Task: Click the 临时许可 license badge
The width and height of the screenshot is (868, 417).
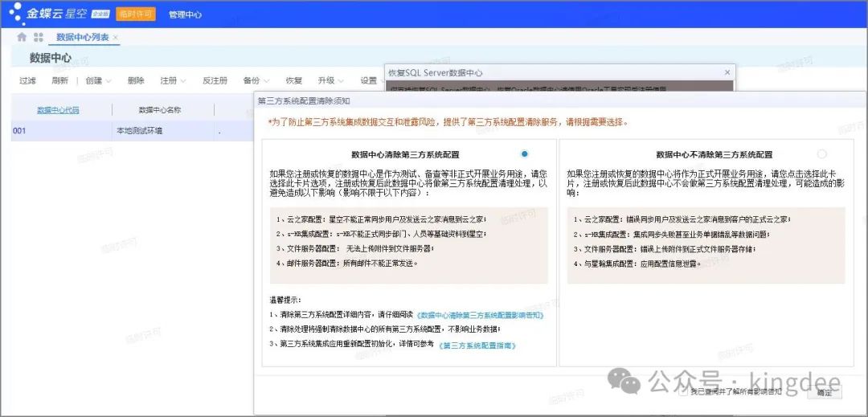Action: pos(136,14)
